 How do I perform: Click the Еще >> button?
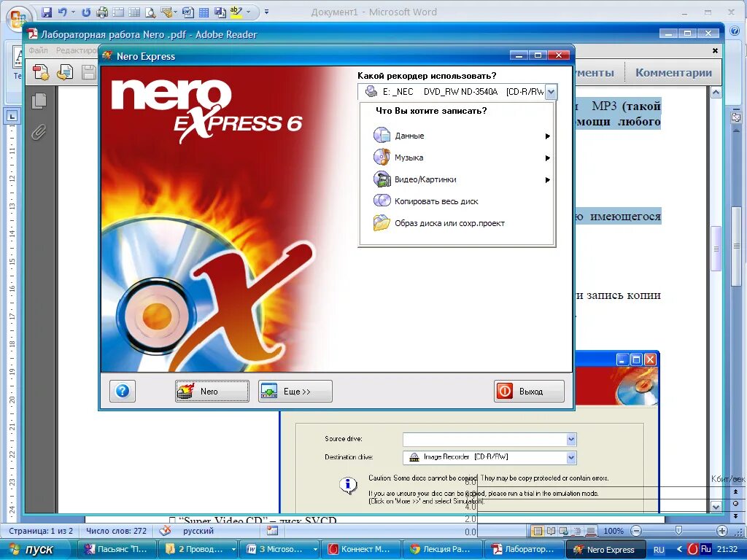coord(295,391)
